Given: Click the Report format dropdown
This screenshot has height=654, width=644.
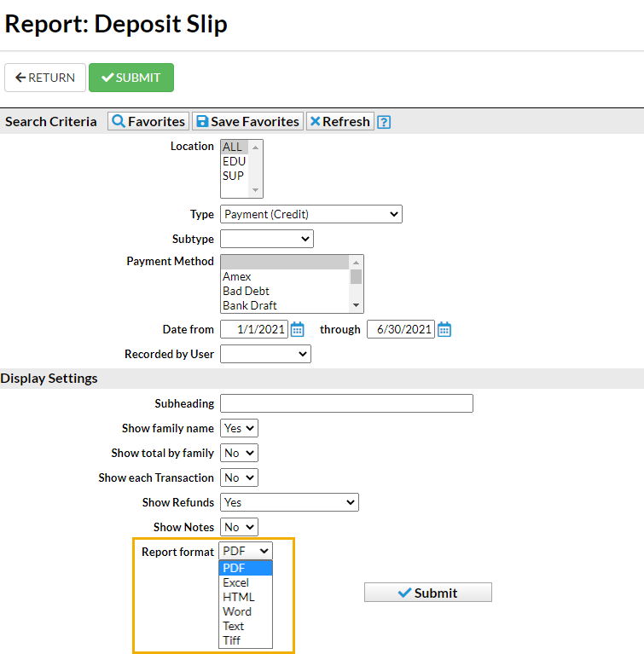Looking at the screenshot, I should 246,551.
